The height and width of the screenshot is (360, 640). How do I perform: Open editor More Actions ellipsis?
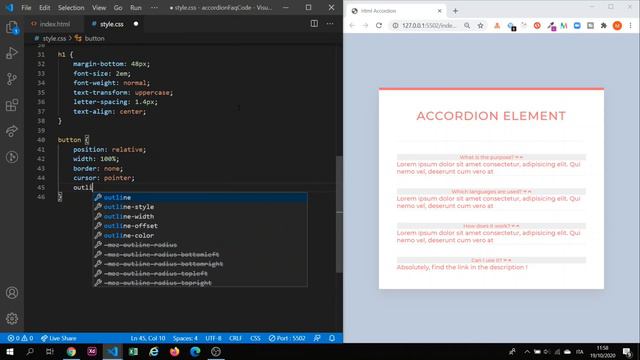pyautogui.click(x=330, y=24)
